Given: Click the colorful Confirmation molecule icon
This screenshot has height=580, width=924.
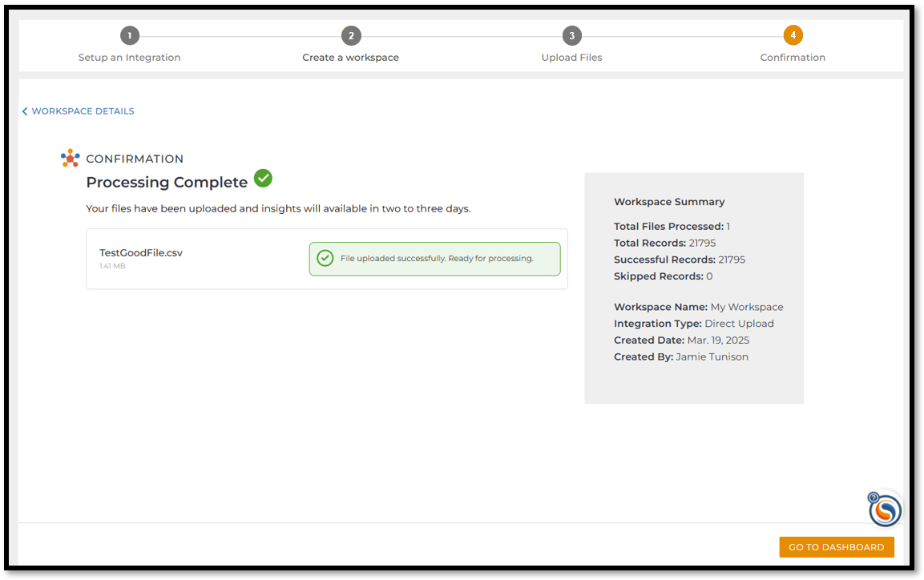Looking at the screenshot, I should 71,158.
